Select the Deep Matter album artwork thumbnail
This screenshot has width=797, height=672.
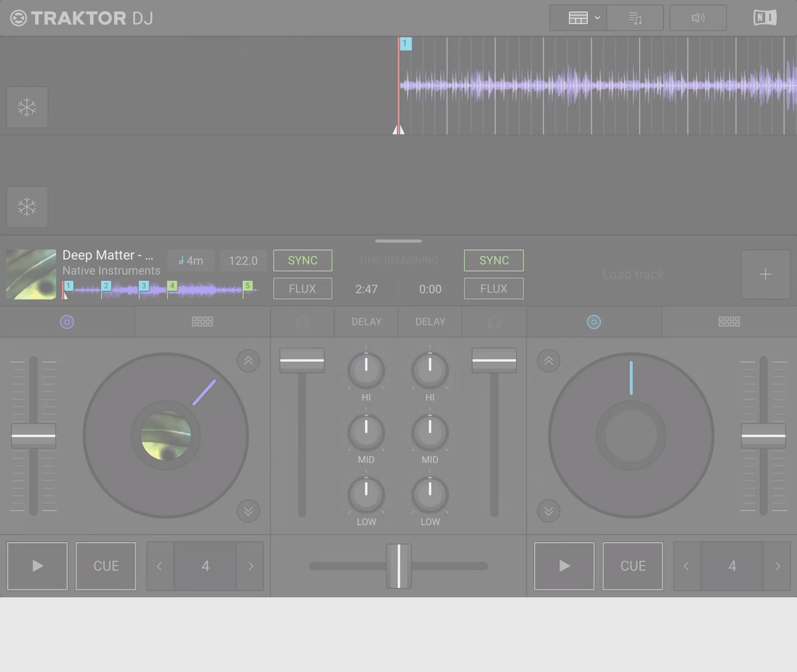pyautogui.click(x=31, y=274)
